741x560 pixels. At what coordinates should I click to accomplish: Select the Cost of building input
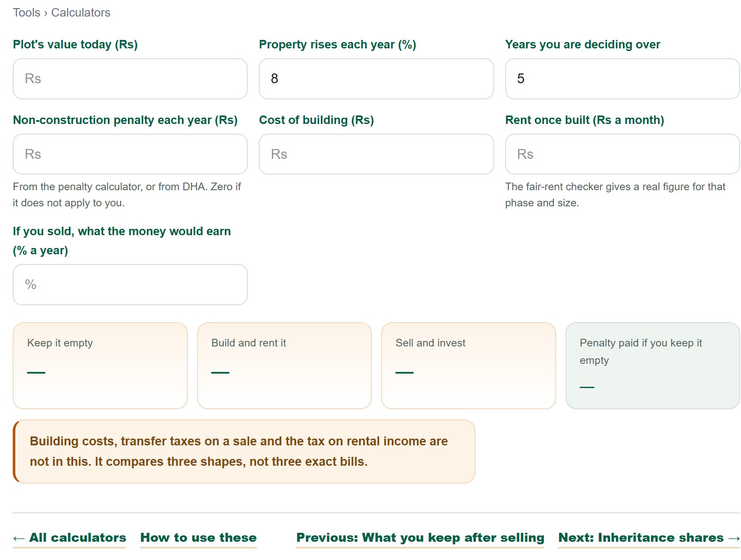click(x=376, y=154)
